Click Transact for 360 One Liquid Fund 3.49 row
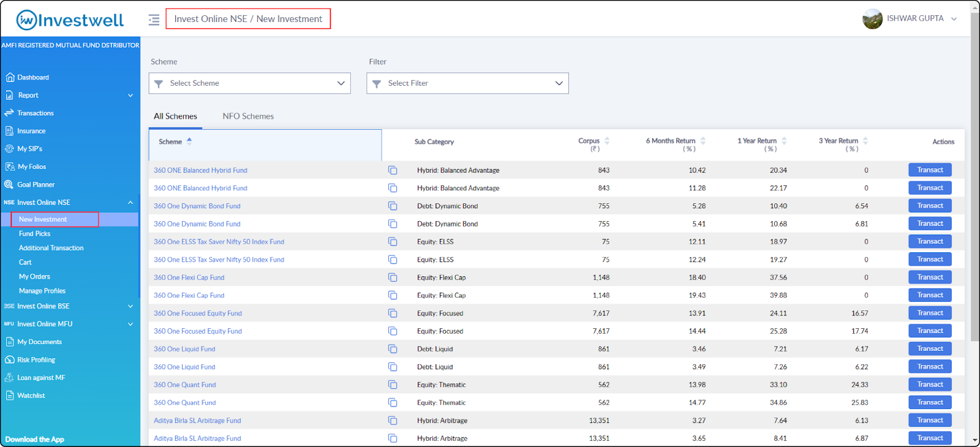The height and width of the screenshot is (447, 980). click(930, 367)
